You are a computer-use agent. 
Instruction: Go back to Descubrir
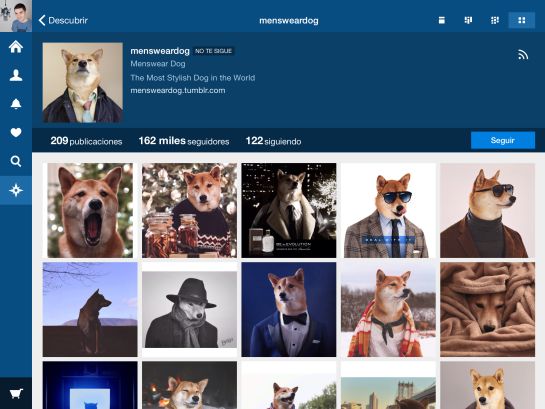[x=63, y=21]
